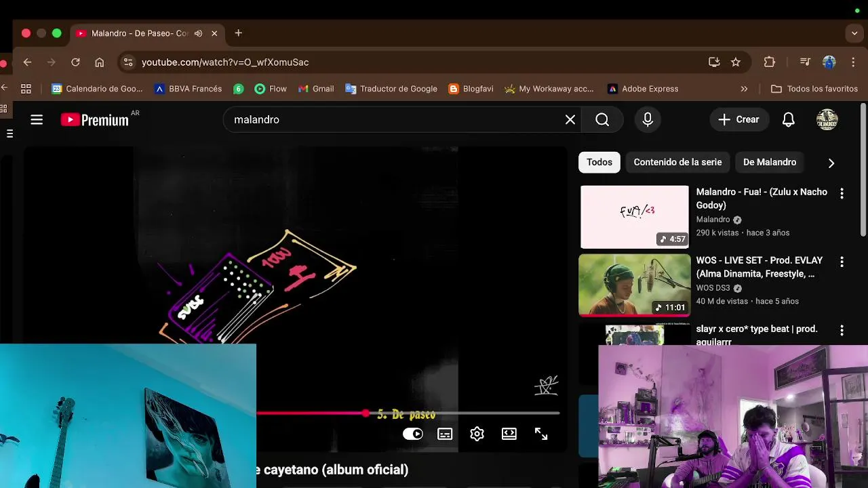Show more filter chips arrow

point(831,163)
